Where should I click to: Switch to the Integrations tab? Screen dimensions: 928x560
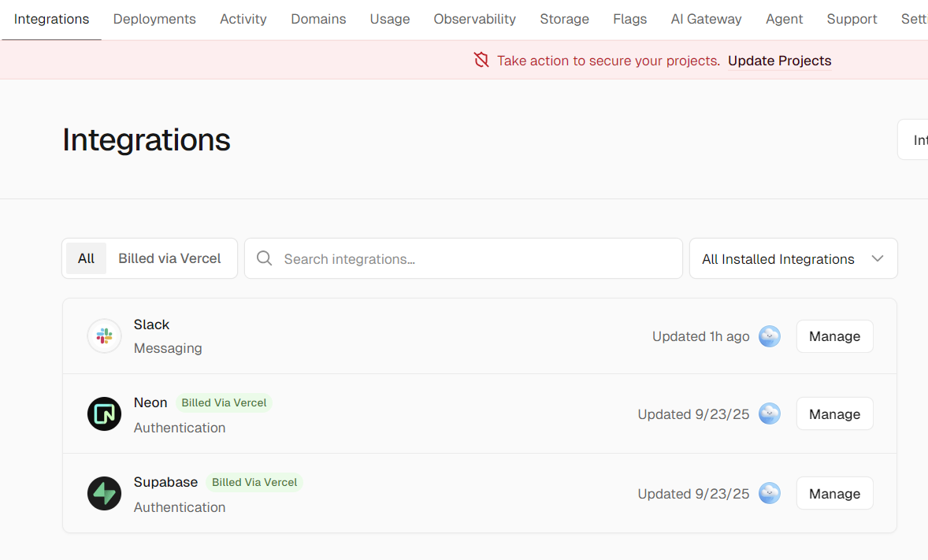point(51,19)
